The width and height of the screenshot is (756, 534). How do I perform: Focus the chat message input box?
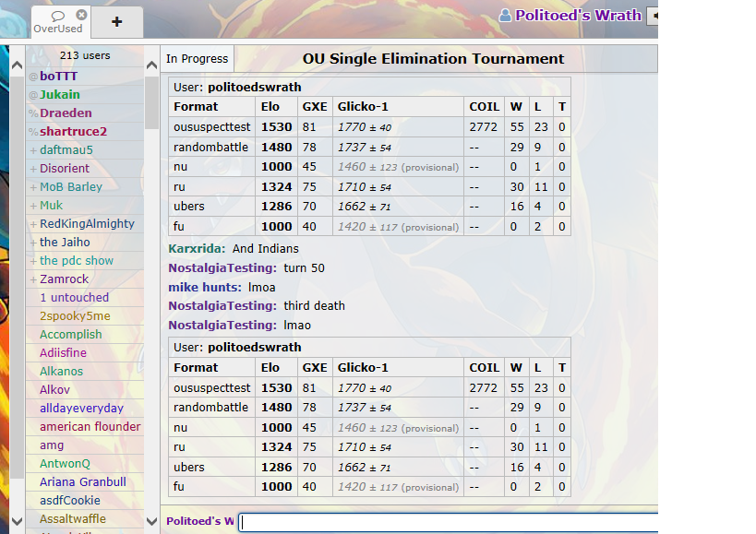click(448, 522)
